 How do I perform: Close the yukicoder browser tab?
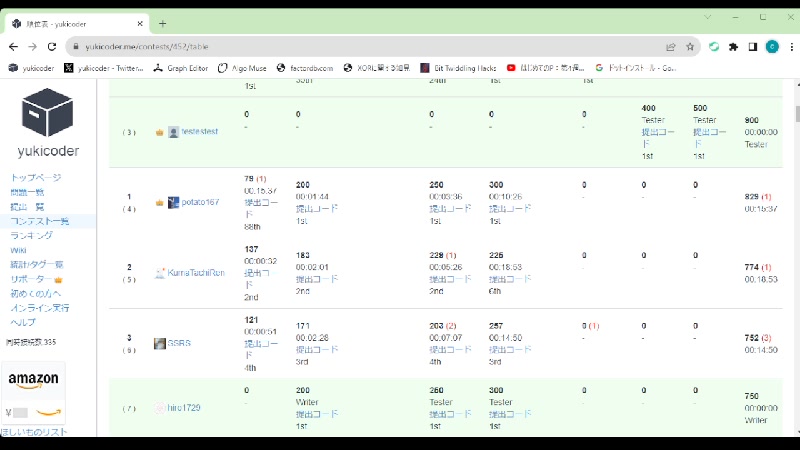click(x=140, y=23)
